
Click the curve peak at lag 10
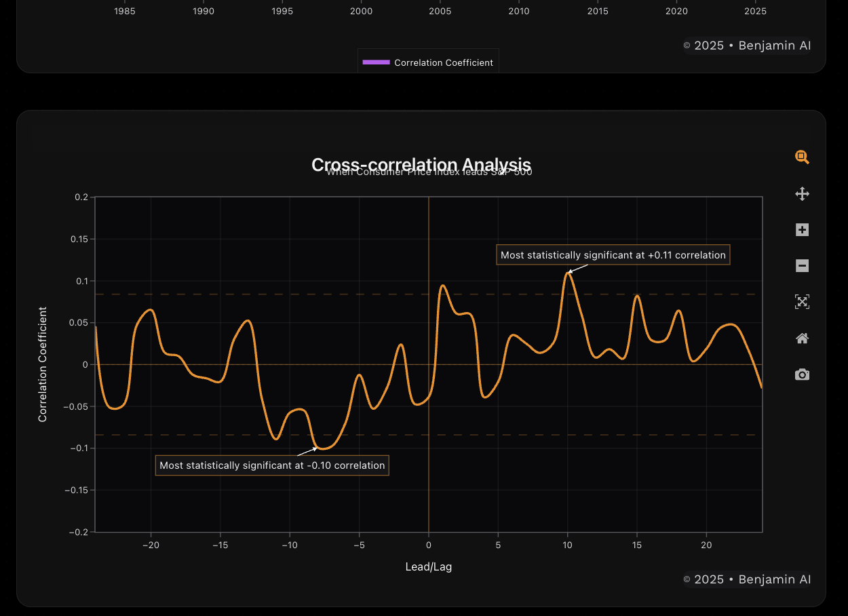568,273
